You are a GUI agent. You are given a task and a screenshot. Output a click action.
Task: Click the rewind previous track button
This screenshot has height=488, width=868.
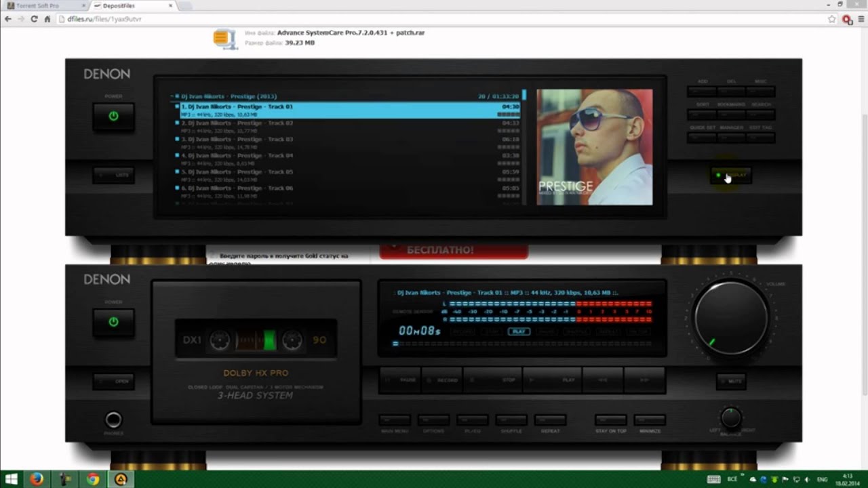(x=603, y=380)
